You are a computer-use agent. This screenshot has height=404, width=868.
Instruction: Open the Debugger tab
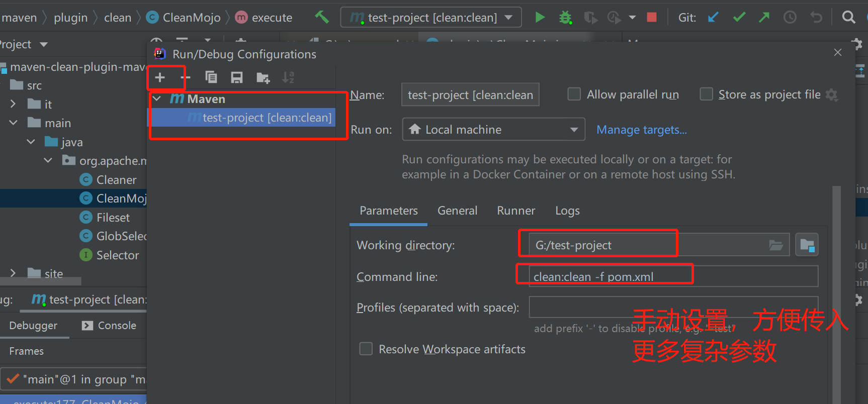point(33,326)
